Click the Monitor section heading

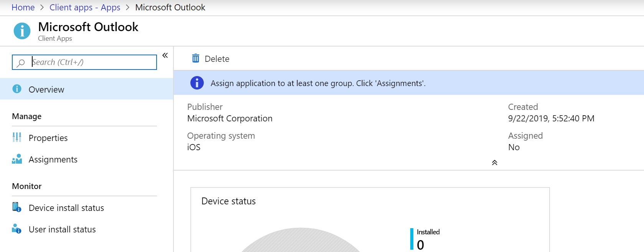pos(27,186)
